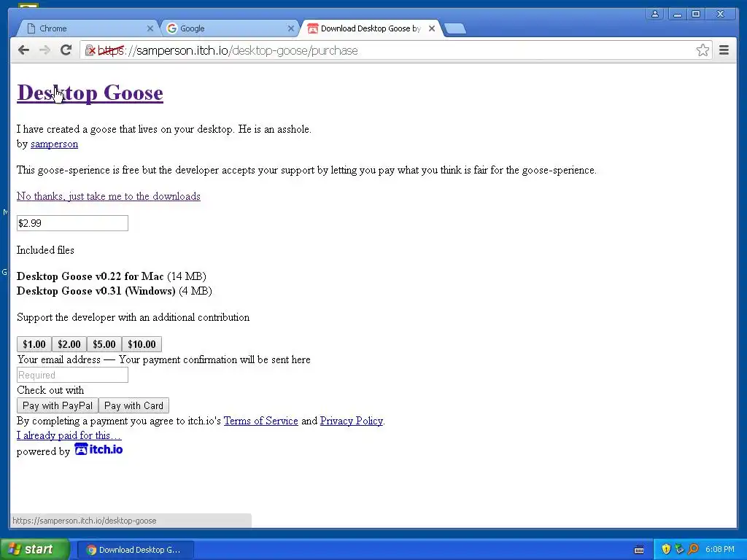This screenshot has height=560, width=747.
Task: Click the insecure certificate padlock icon
Action: point(90,50)
